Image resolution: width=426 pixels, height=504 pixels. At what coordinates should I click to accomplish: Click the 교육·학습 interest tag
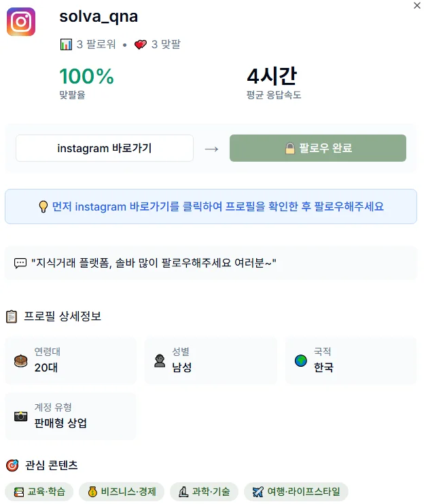pyautogui.click(x=39, y=492)
